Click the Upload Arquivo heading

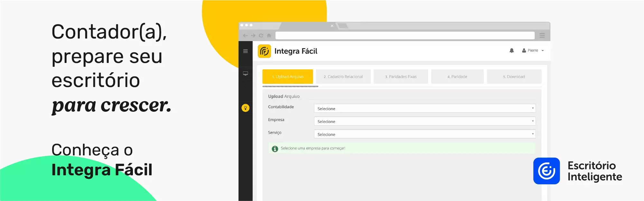[284, 96]
